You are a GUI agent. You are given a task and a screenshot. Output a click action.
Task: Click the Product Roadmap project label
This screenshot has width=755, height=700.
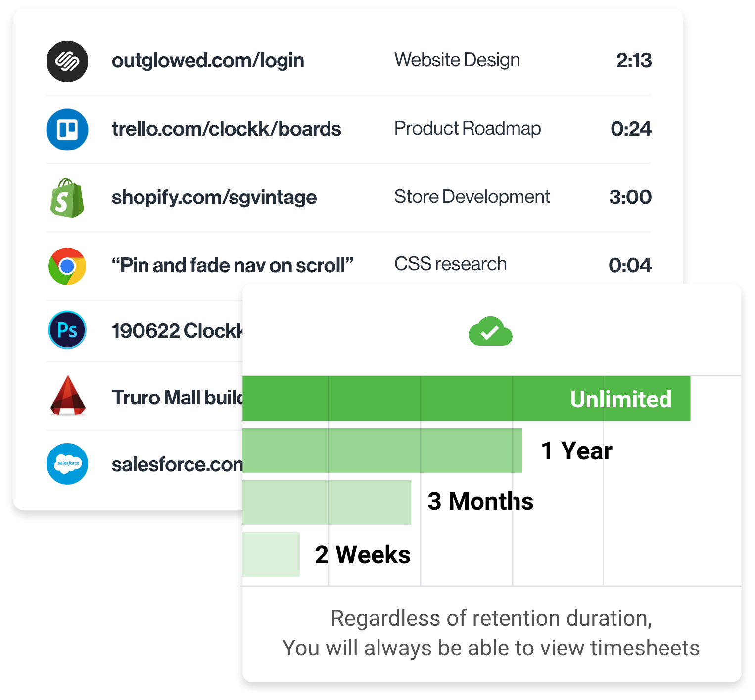467,129
